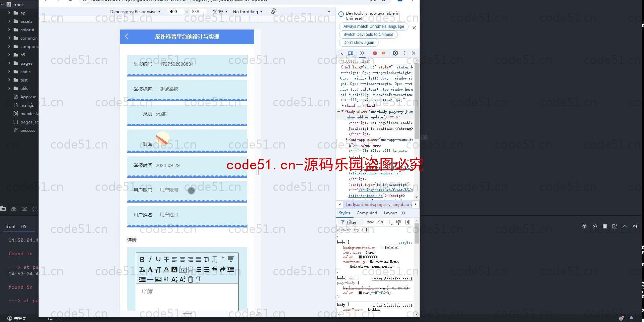Clear editor content with trash icon
644x322 pixels.
click(191, 279)
